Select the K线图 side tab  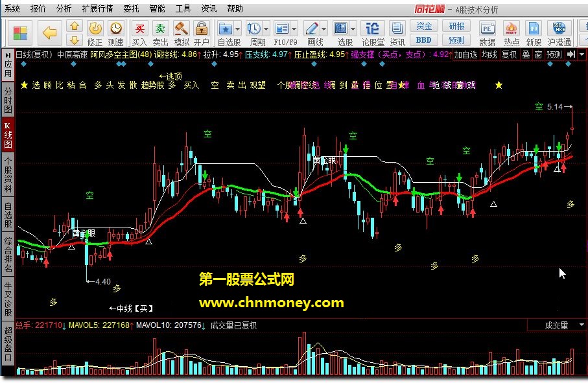8,135
